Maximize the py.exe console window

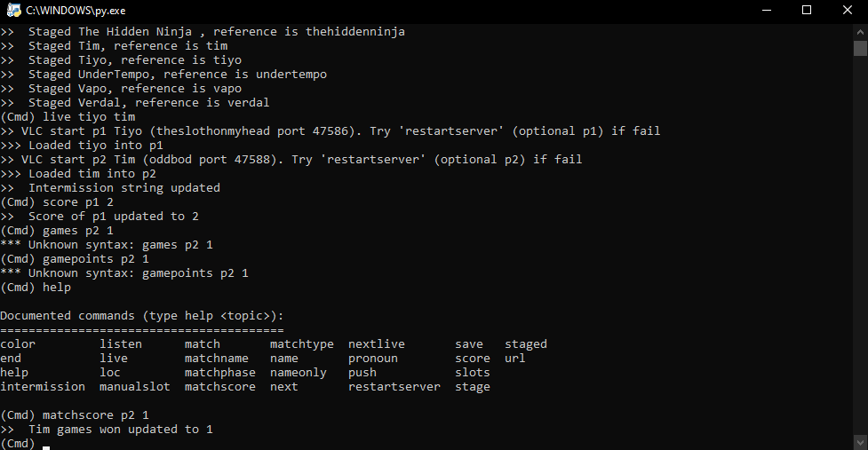click(x=807, y=11)
